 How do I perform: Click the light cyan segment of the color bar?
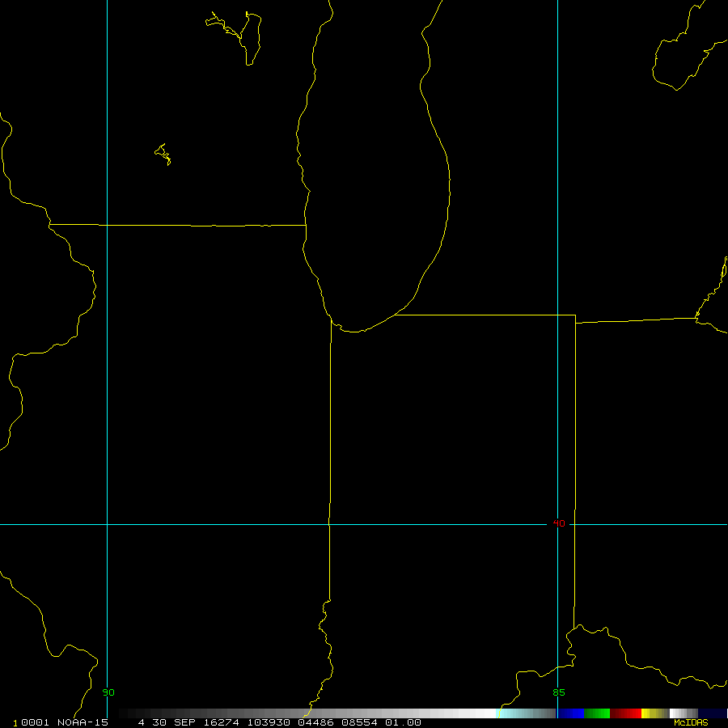point(526,713)
